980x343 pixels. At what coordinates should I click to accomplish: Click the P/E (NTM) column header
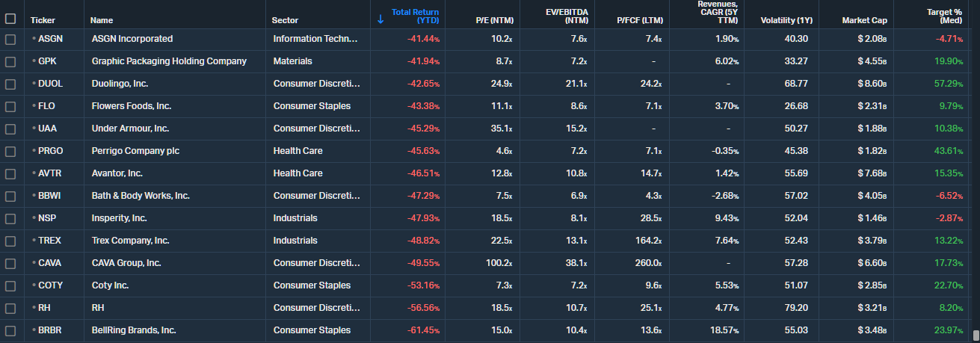tap(494, 20)
